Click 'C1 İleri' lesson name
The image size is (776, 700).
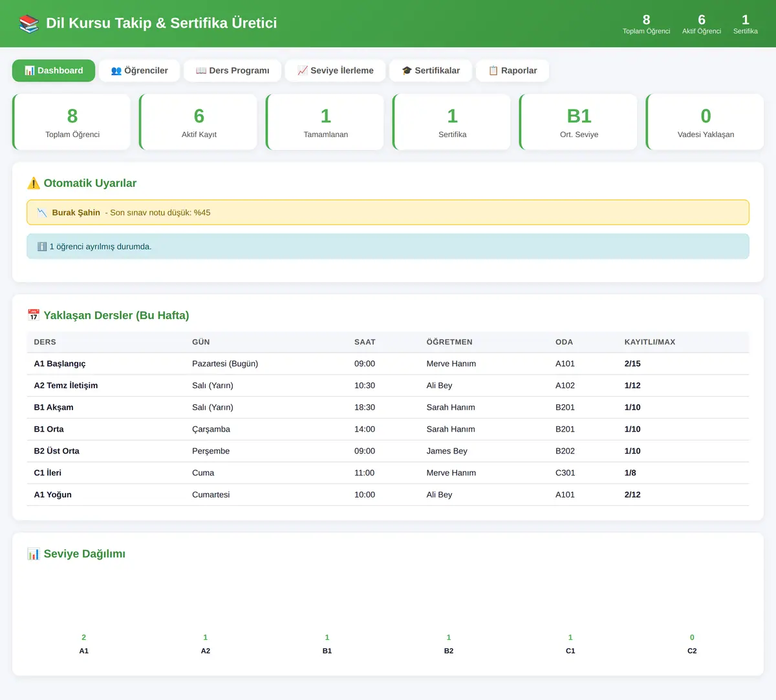pyautogui.click(x=47, y=473)
